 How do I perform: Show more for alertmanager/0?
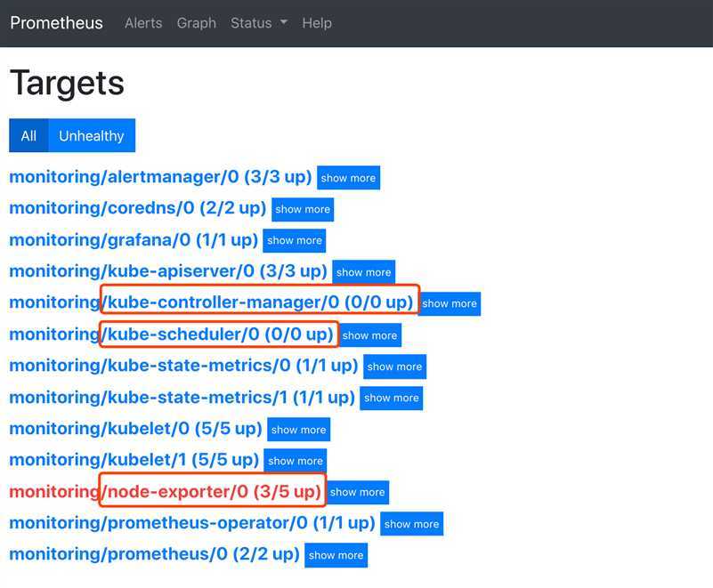348,178
